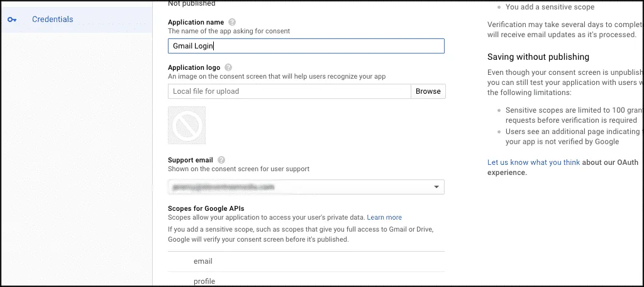Image resolution: width=644 pixels, height=287 pixels.
Task: Click the help icon next to Application name
Action: [x=232, y=22]
